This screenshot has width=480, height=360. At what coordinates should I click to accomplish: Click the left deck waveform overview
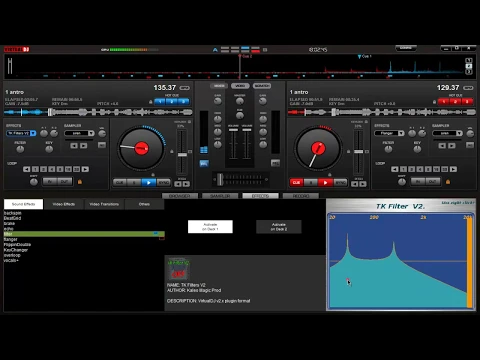tap(98, 112)
